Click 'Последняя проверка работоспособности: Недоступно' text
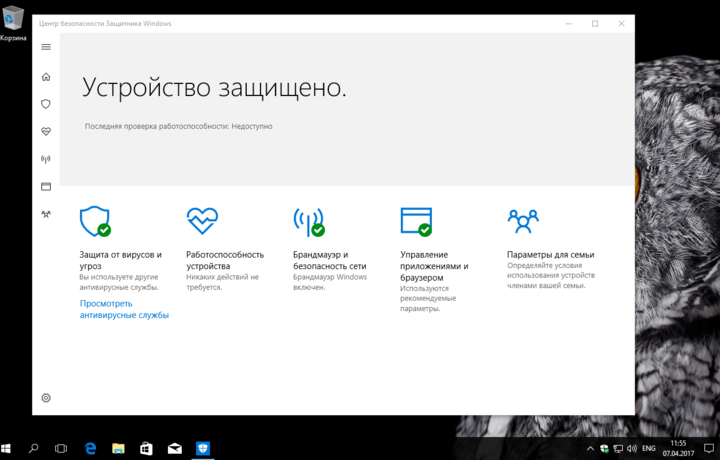The width and height of the screenshot is (720, 460). click(178, 126)
